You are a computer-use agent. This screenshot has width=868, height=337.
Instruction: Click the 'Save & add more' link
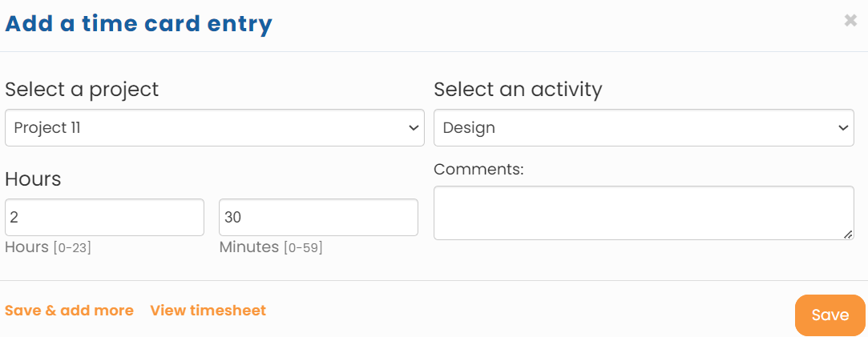69,311
